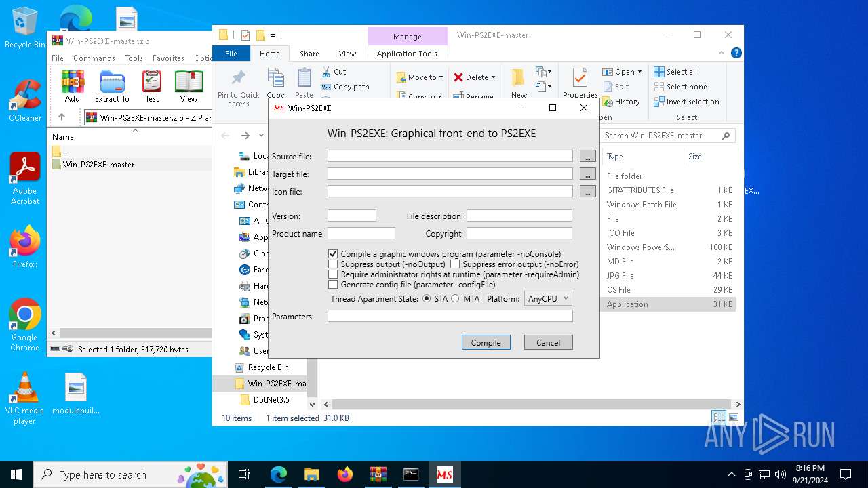
Task: Enable Suppress output (-noOutput) checkbox
Action: tap(333, 264)
